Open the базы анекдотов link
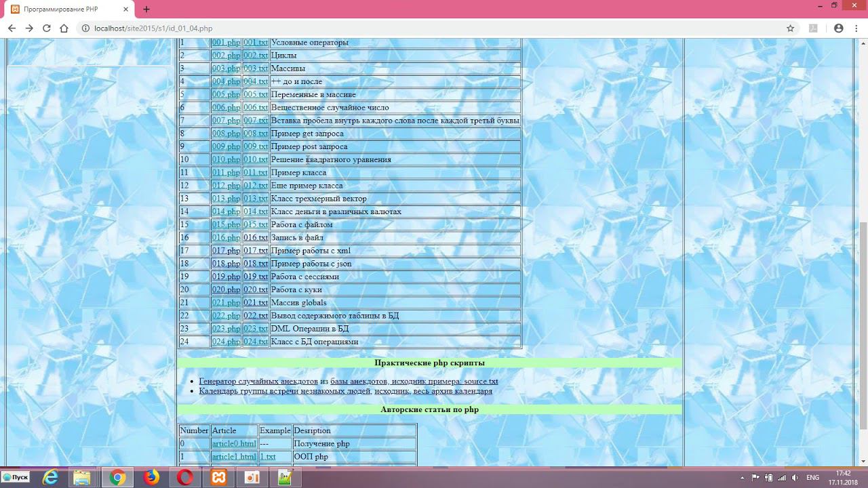This screenshot has width=868, height=488. tap(359, 382)
